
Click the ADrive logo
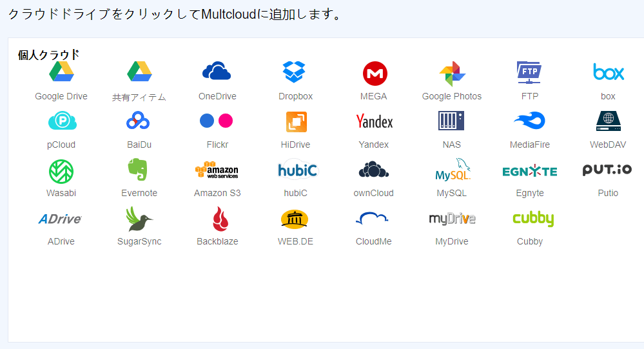[61, 219]
